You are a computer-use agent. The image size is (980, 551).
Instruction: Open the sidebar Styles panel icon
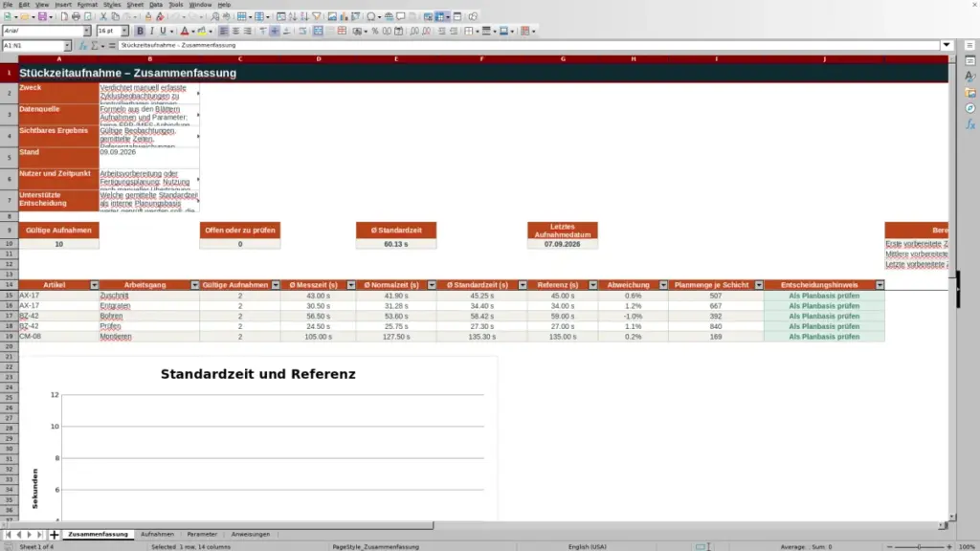click(970, 77)
